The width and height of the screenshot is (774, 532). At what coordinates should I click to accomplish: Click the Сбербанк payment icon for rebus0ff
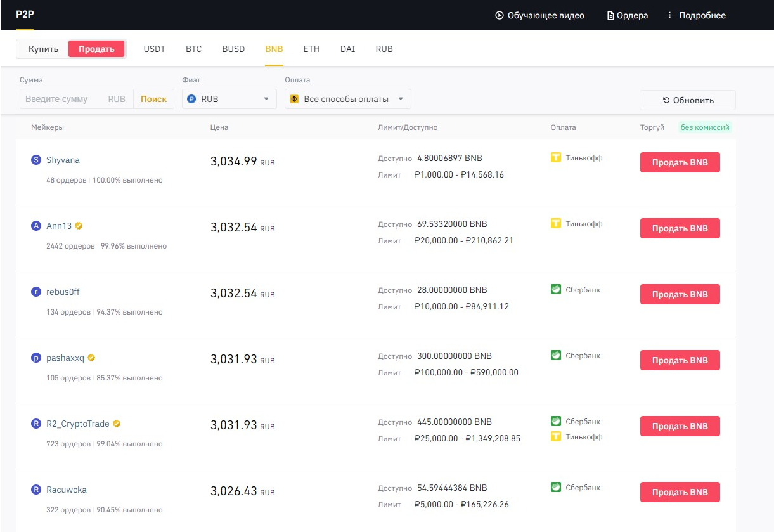(x=556, y=290)
